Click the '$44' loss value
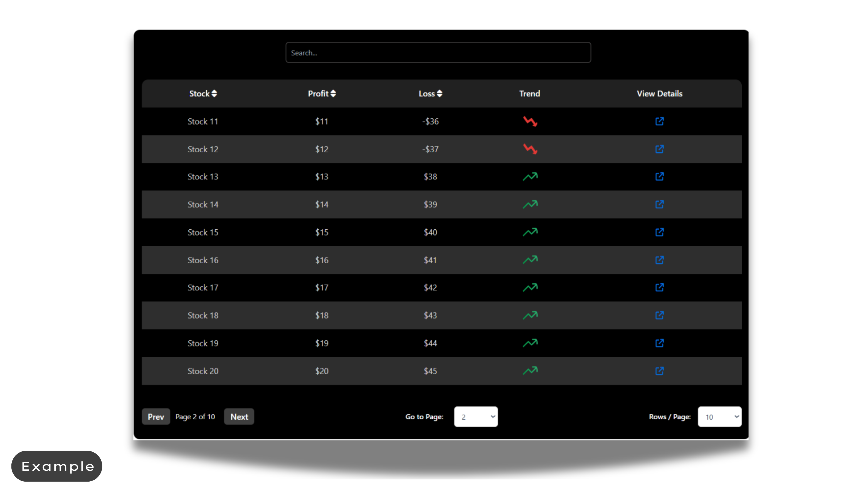 pos(430,343)
